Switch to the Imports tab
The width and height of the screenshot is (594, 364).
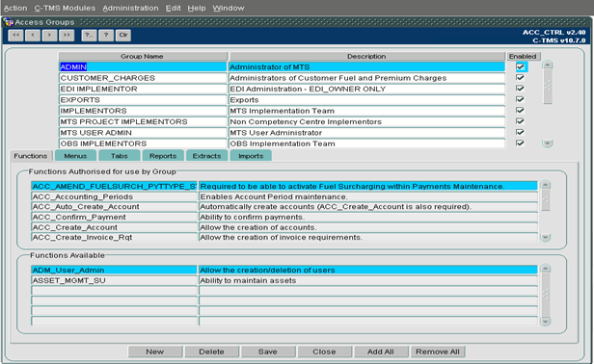coord(251,156)
